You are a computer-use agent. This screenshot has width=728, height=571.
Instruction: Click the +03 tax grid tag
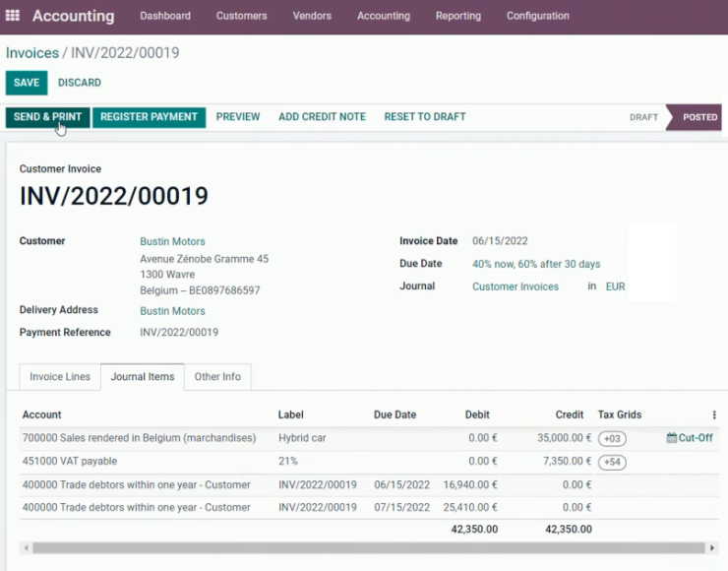point(612,439)
